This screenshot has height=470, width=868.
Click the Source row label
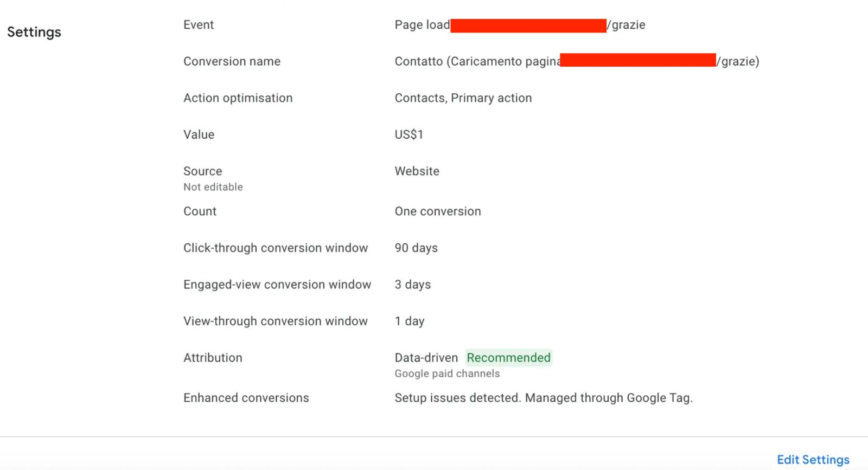[202, 171]
